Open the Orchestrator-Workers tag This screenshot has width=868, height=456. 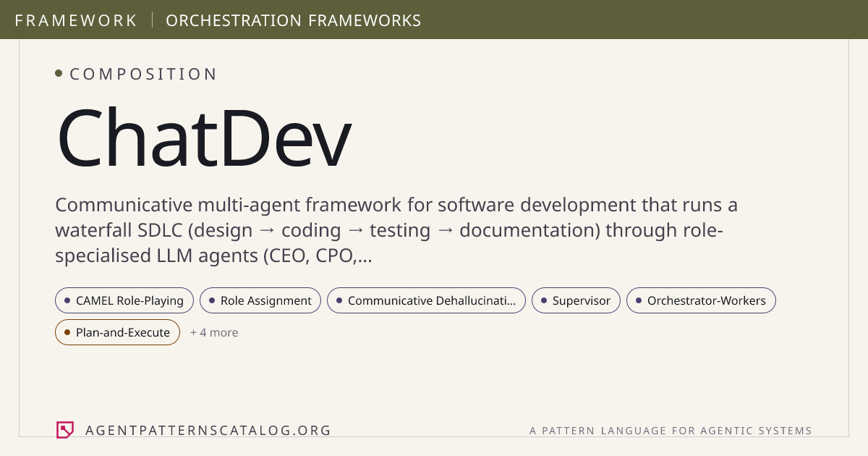point(701,300)
